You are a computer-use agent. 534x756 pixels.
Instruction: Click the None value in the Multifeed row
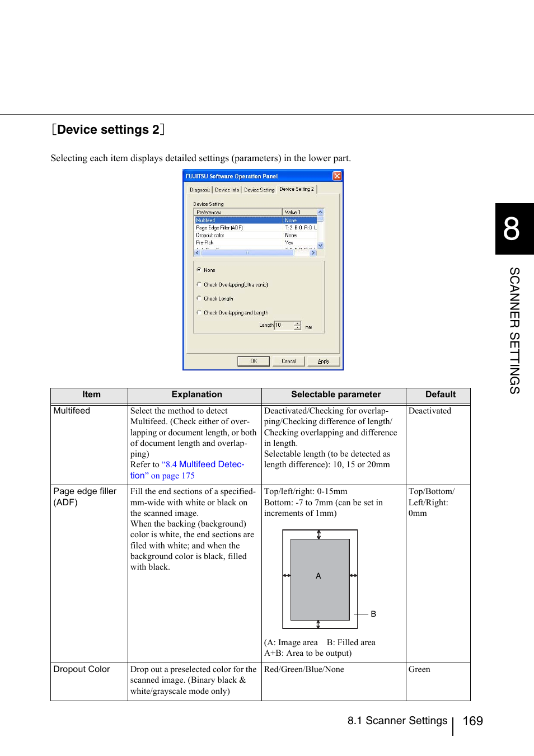[291, 220]
